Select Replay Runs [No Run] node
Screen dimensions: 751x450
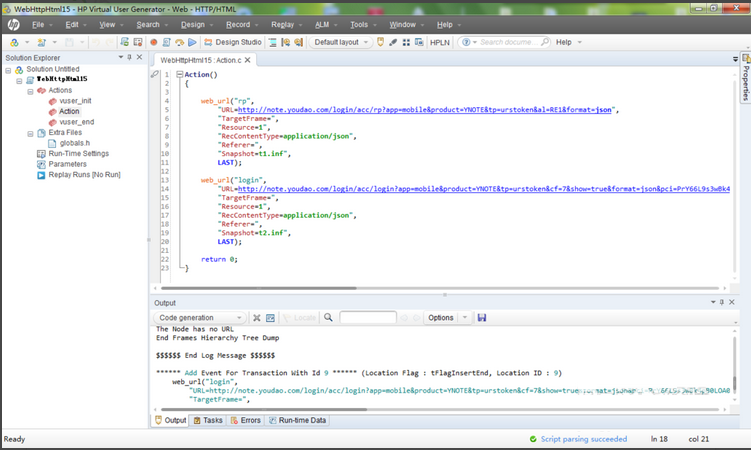point(84,175)
